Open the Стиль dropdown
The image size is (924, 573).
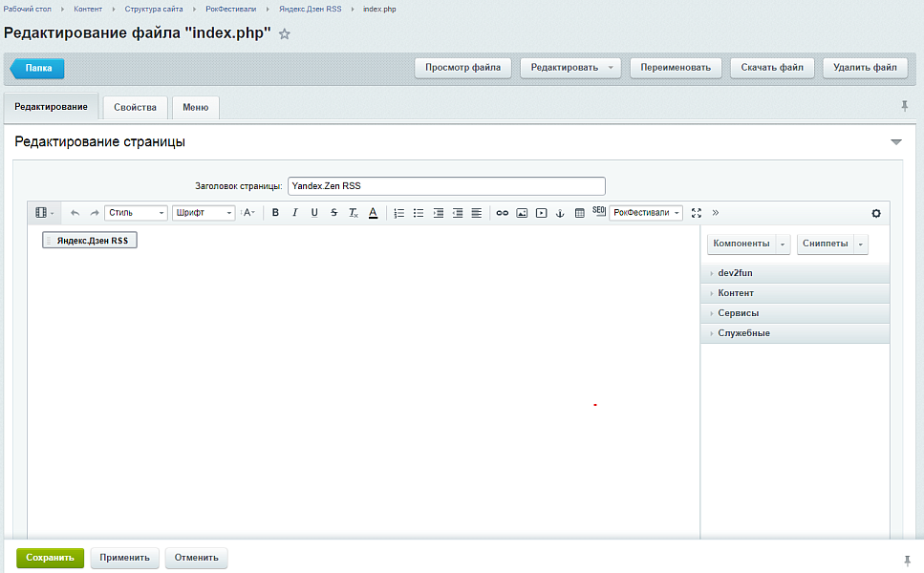pyautogui.click(x=136, y=213)
